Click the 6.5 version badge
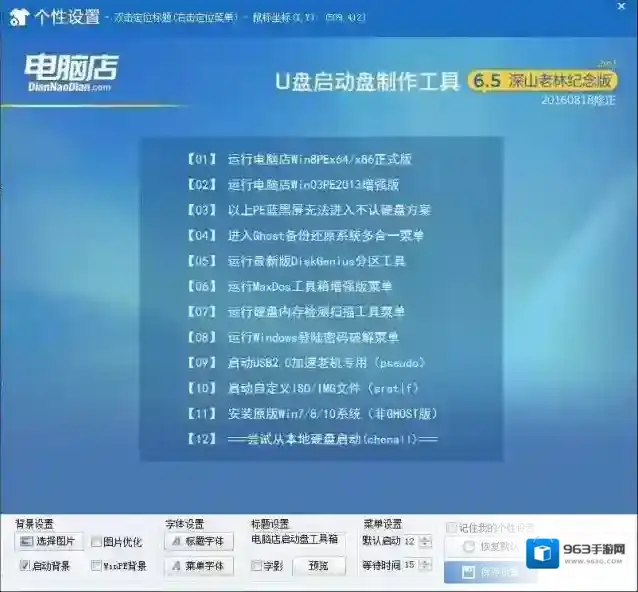 485,80
